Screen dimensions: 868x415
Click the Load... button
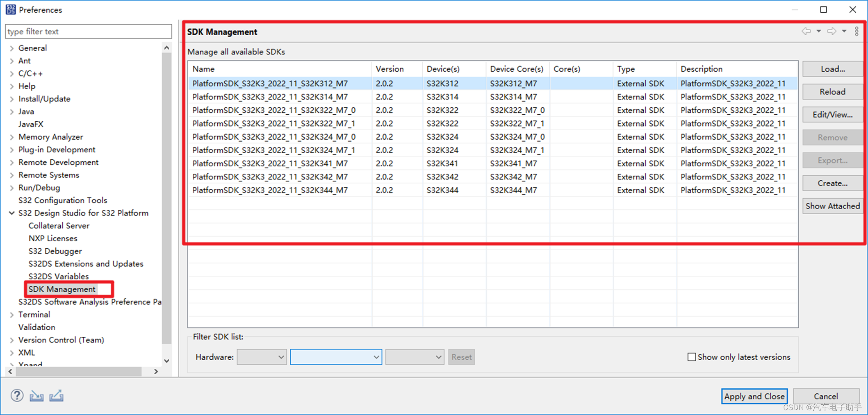tap(833, 69)
